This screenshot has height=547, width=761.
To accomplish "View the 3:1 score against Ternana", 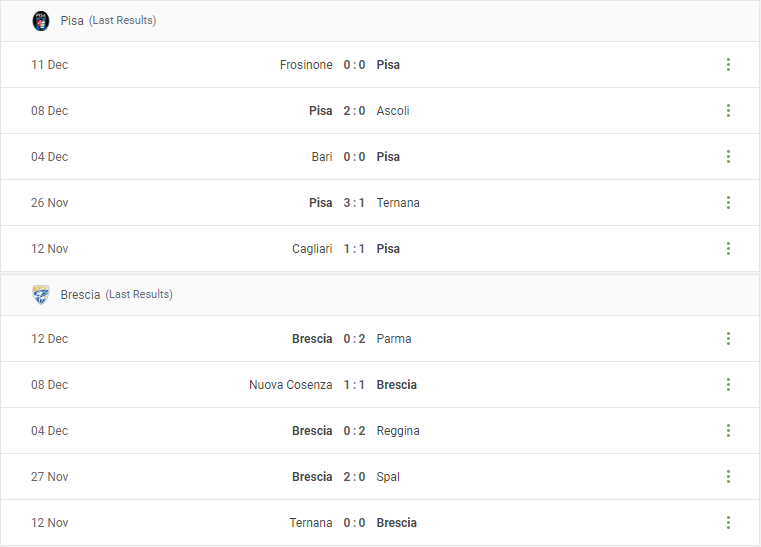I will (354, 202).
